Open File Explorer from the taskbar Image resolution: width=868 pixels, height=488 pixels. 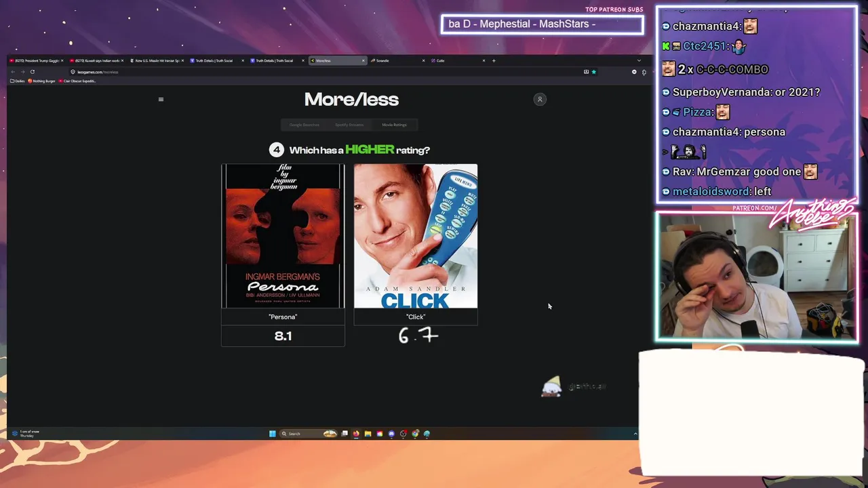pos(368,434)
